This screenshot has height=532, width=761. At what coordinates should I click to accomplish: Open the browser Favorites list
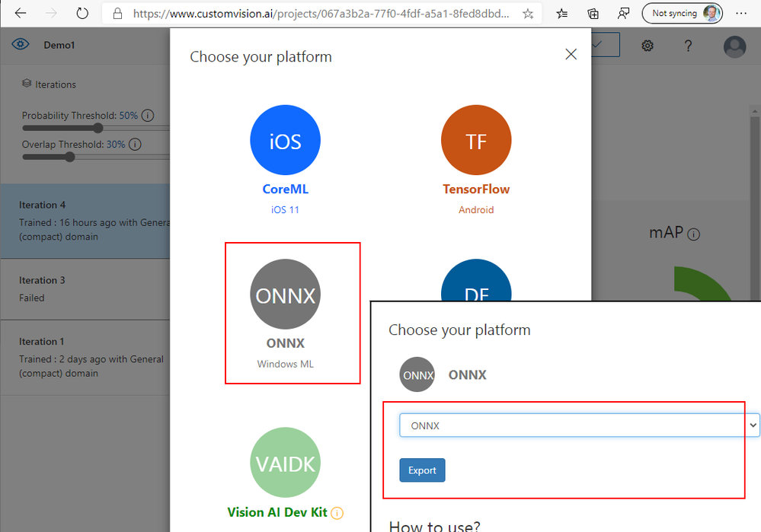[x=562, y=14]
